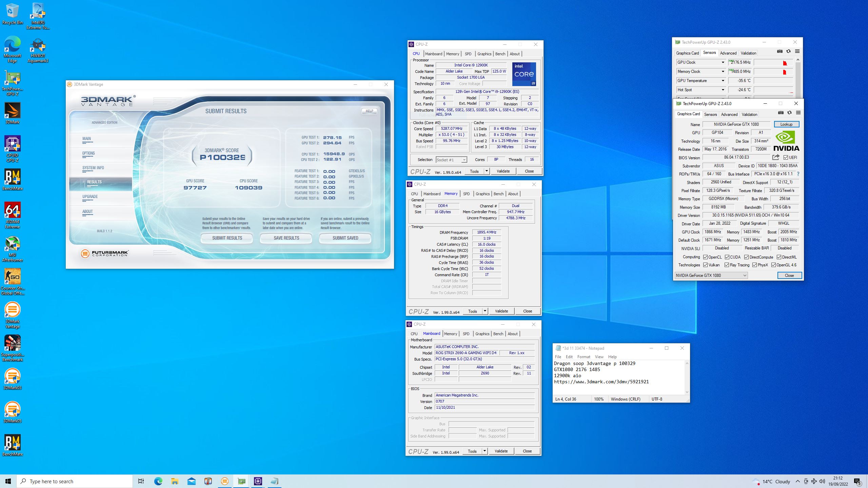Click Lookup button in GPU-Z
Image resolution: width=868 pixels, height=488 pixels.
pyautogui.click(x=786, y=124)
